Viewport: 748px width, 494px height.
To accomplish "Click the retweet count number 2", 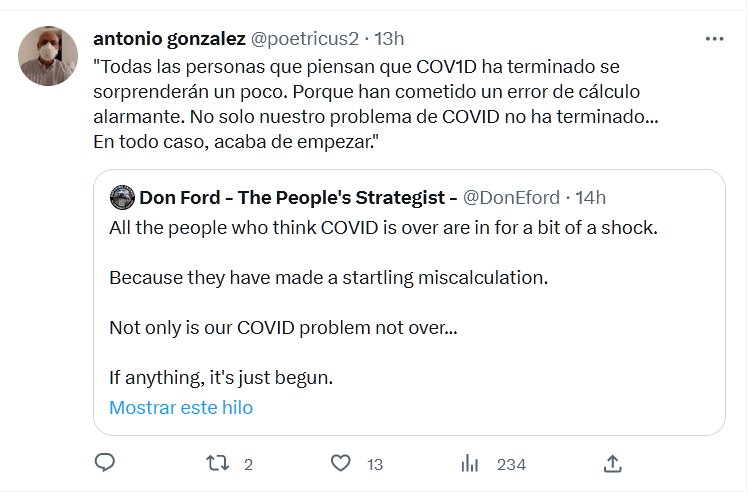I will pyautogui.click(x=248, y=464).
